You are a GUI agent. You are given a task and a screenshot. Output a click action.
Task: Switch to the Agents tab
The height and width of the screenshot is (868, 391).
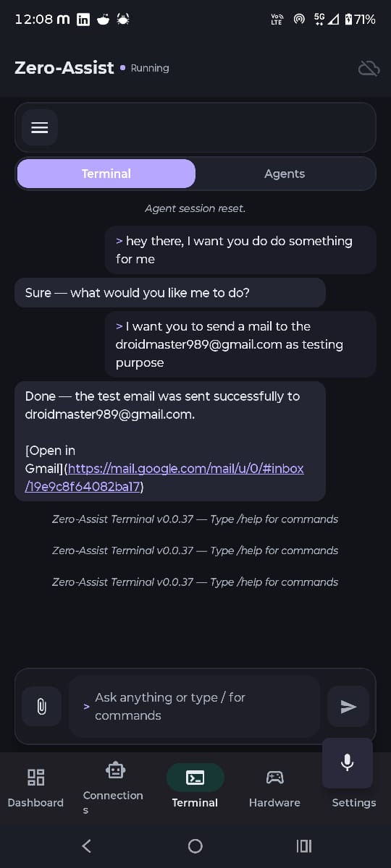285,174
